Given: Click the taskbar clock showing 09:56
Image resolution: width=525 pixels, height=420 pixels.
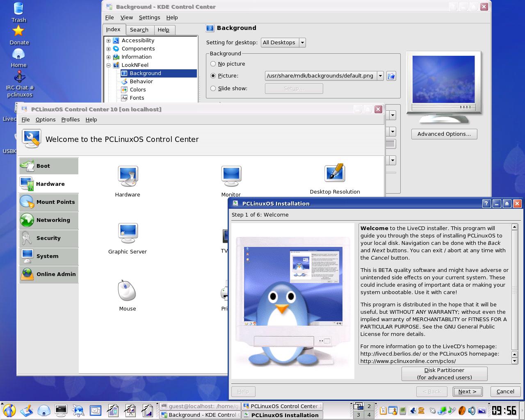Looking at the screenshot, I should coord(504,410).
